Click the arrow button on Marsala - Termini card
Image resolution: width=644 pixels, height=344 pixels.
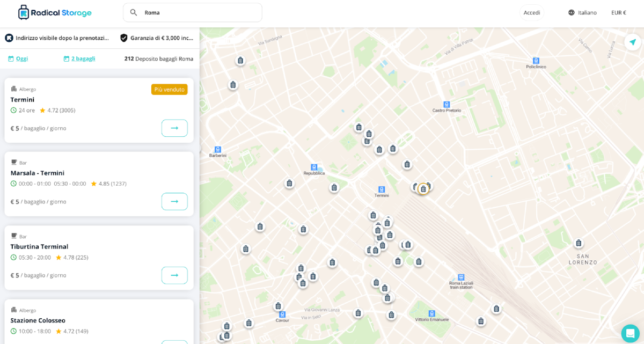174,201
